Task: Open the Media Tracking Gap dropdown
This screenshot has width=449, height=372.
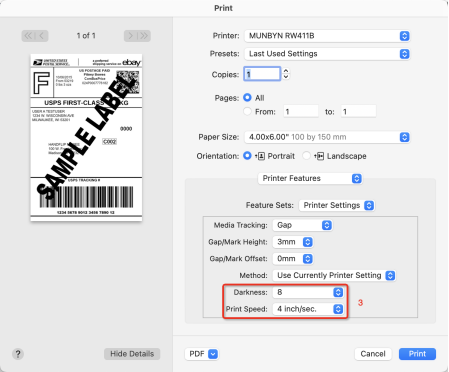Action: (302, 225)
